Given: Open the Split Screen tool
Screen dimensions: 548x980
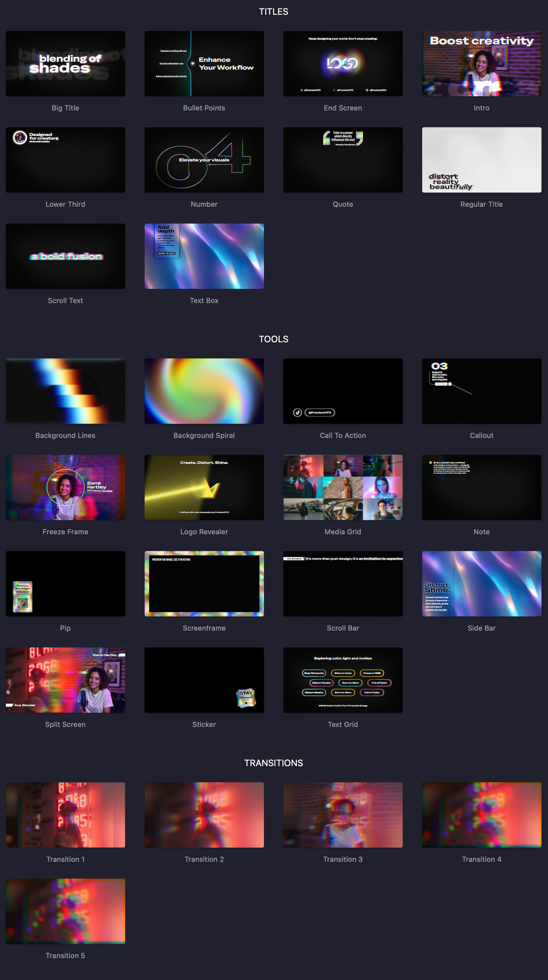Looking at the screenshot, I should coord(65,680).
